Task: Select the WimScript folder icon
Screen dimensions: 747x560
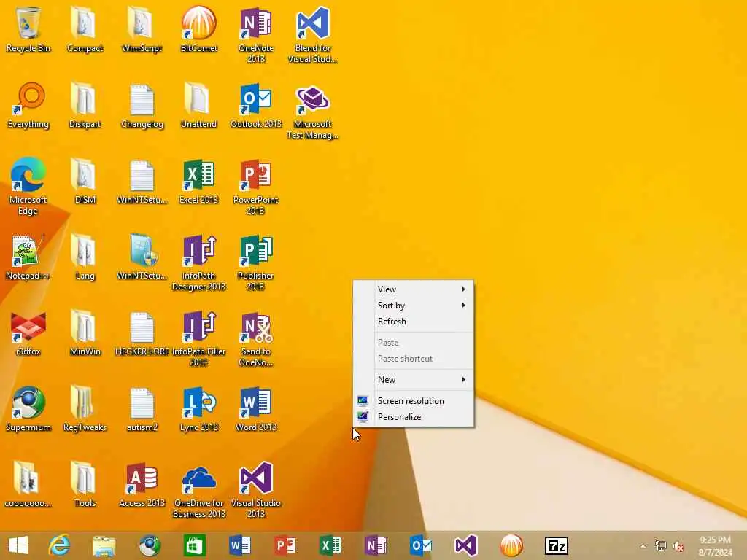Action: point(142,29)
